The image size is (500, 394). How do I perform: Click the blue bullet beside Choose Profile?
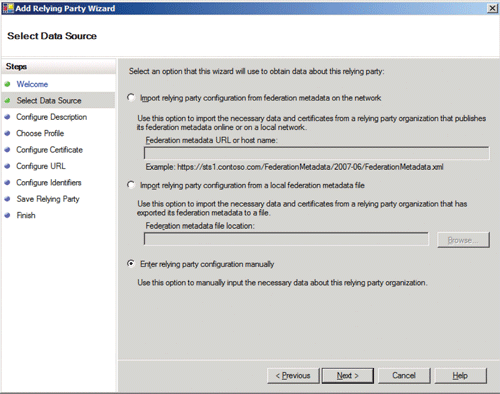coord(7,133)
